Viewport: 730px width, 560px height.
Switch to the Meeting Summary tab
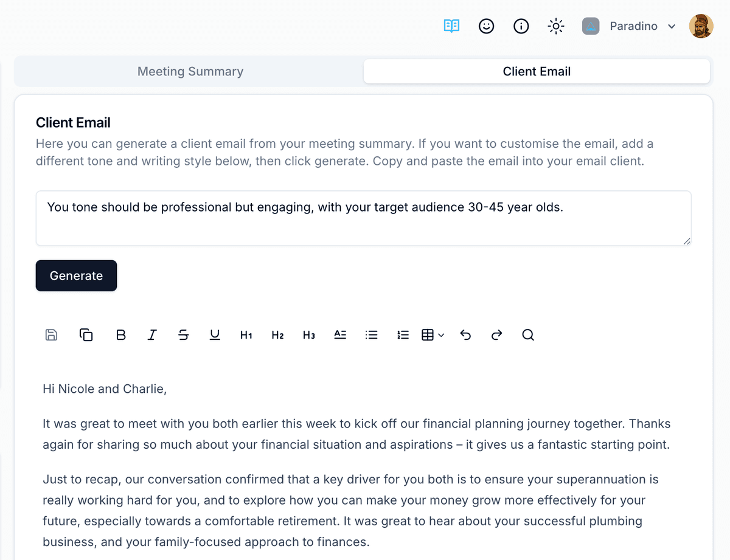click(190, 71)
